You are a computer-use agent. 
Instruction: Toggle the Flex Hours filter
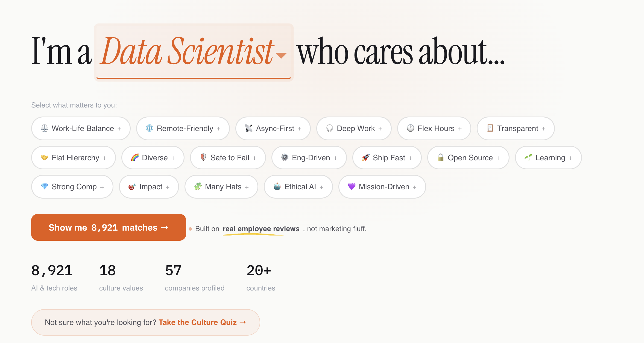tap(434, 128)
